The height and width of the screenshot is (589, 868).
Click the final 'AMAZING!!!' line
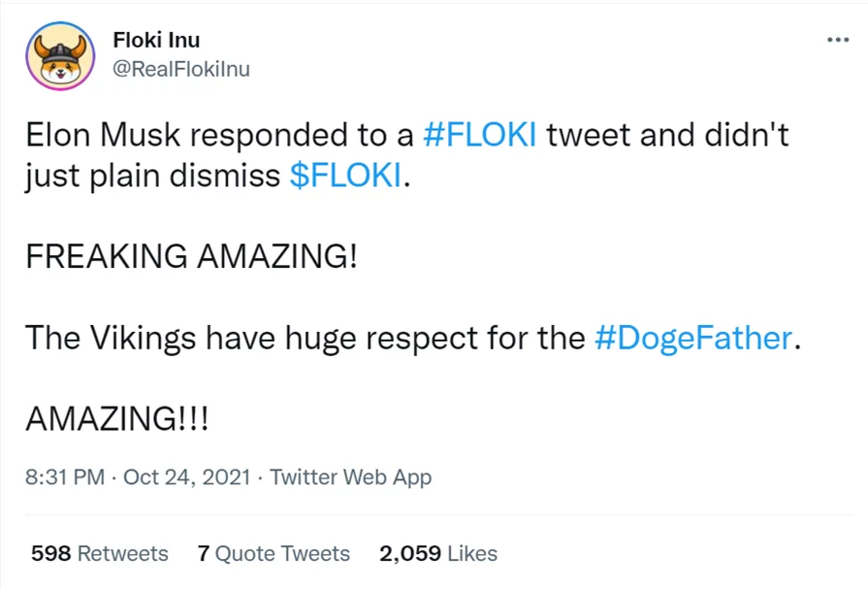coord(116,418)
